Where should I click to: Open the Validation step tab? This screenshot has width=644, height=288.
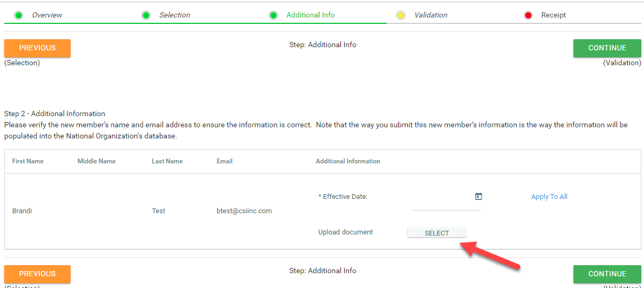[x=431, y=15]
